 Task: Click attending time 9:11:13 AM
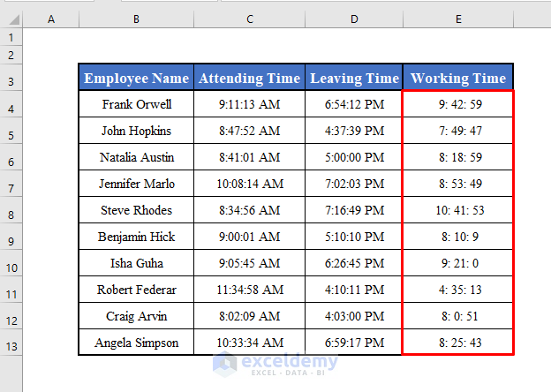(x=250, y=104)
